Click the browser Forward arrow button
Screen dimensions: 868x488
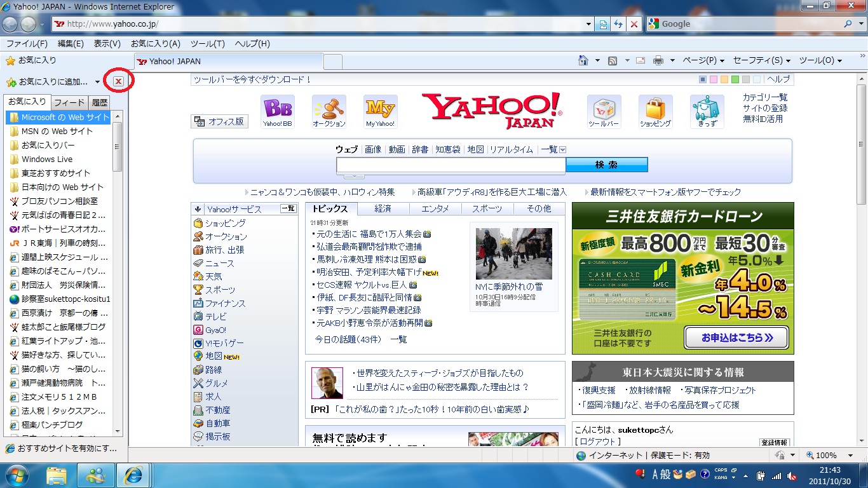tap(29, 24)
